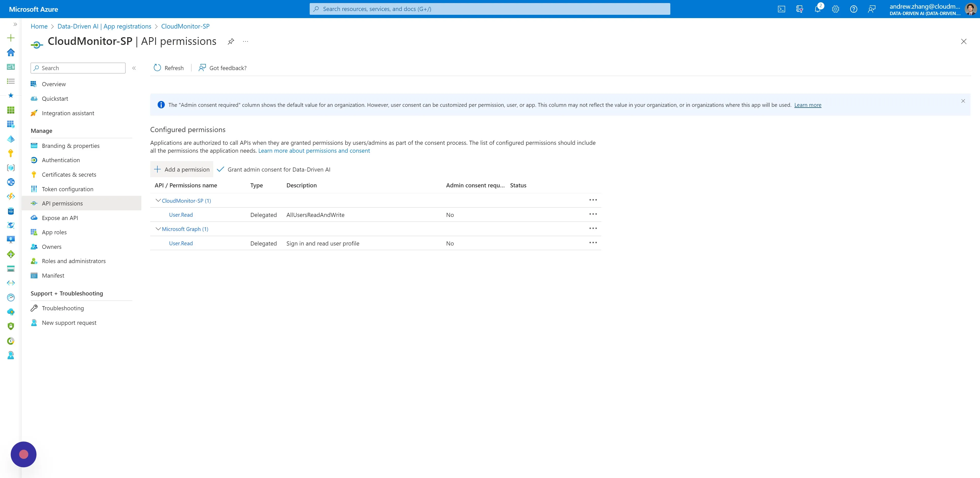Viewport: 980px width, 478px height.
Task: Open Data-Driven AI App registrations breadcrumb
Action: [104, 26]
